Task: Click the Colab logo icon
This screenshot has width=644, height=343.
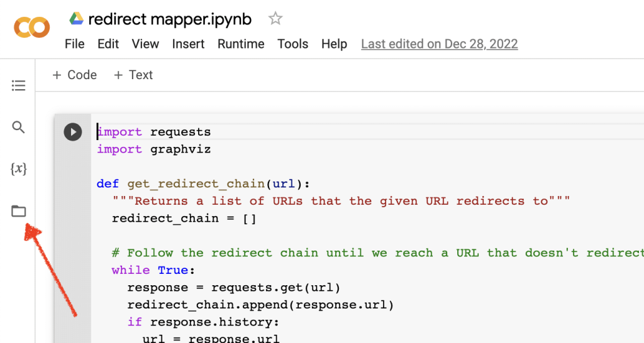Action: 31,27
